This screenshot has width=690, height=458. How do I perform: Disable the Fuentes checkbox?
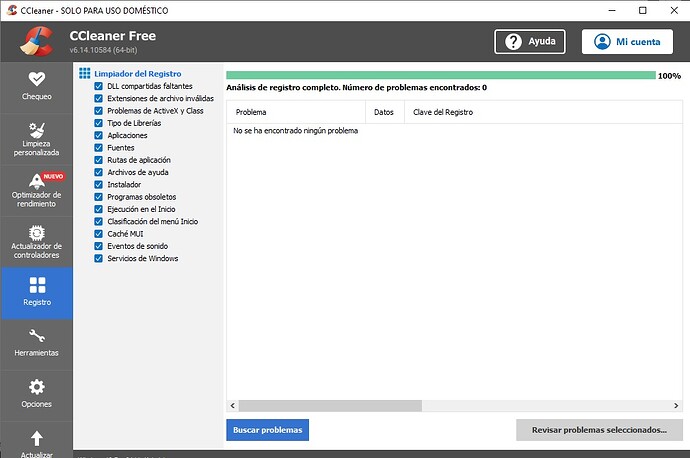(99, 148)
